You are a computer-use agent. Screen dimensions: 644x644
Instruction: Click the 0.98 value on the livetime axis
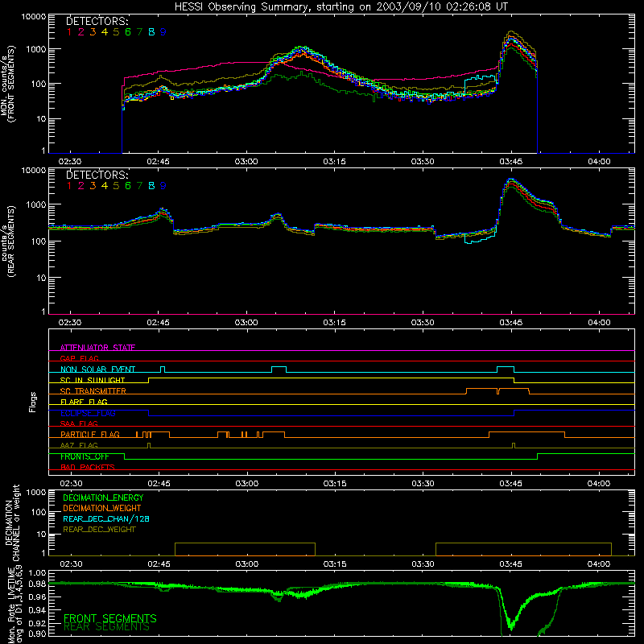[37, 584]
